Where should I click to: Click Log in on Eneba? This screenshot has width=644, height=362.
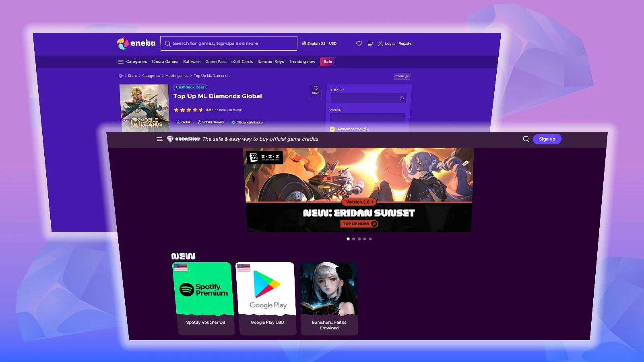tap(390, 43)
